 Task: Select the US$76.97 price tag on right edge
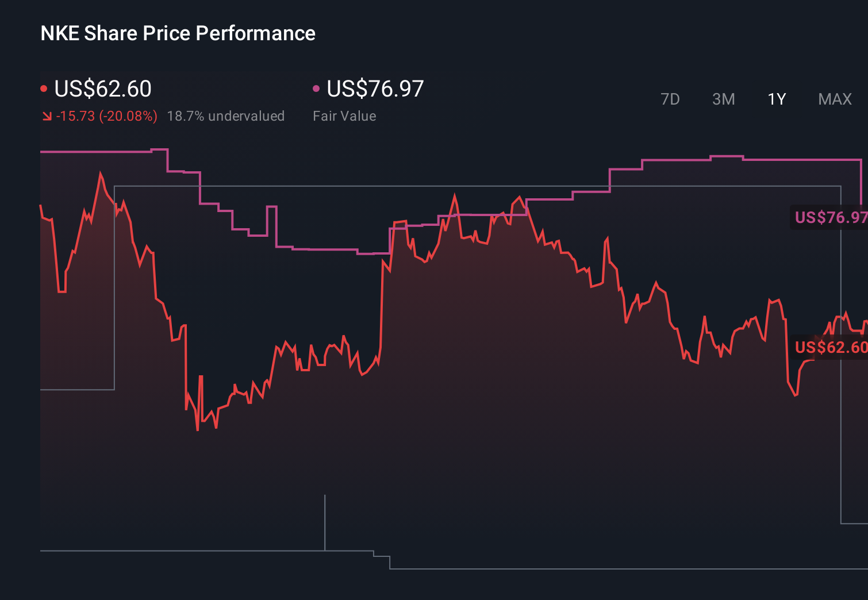coord(829,218)
